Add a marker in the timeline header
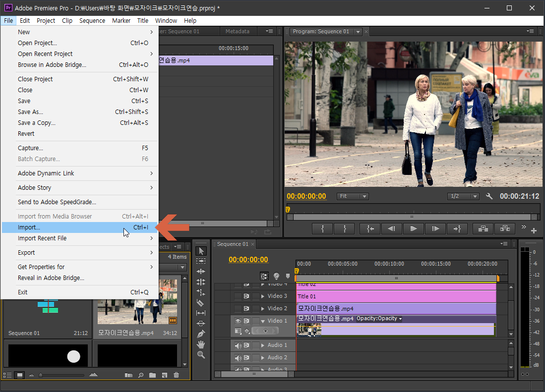 click(288, 276)
